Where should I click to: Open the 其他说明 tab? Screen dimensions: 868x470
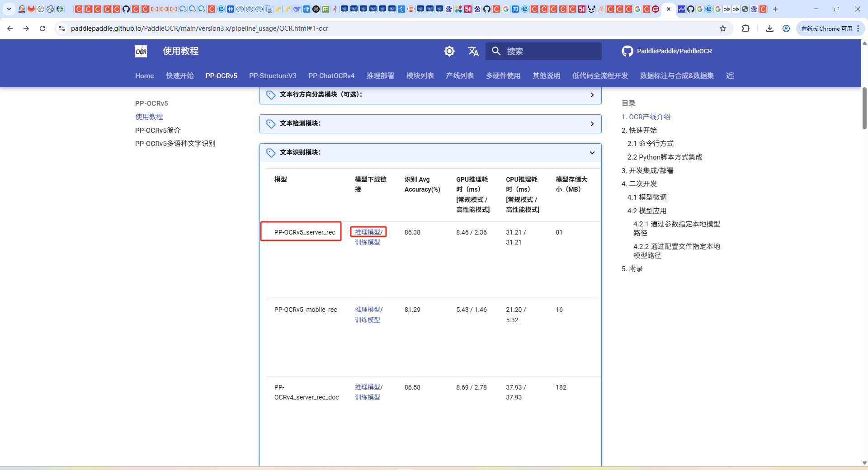[x=546, y=75]
